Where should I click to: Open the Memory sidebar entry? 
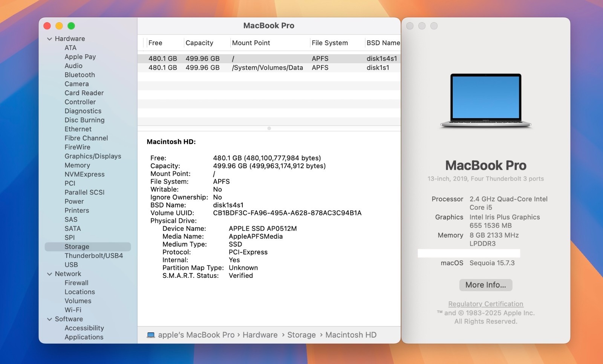pos(77,165)
